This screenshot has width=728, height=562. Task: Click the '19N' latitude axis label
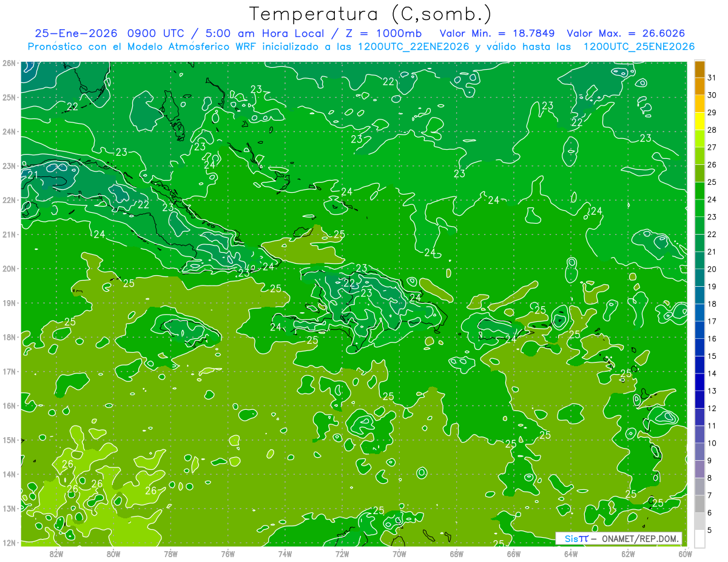[9, 303]
